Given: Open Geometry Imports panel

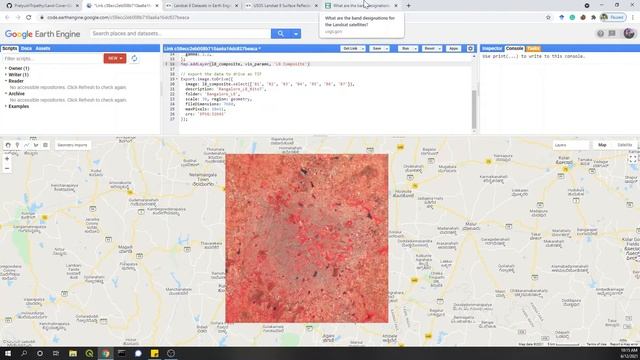Looking at the screenshot, I should point(72,145).
